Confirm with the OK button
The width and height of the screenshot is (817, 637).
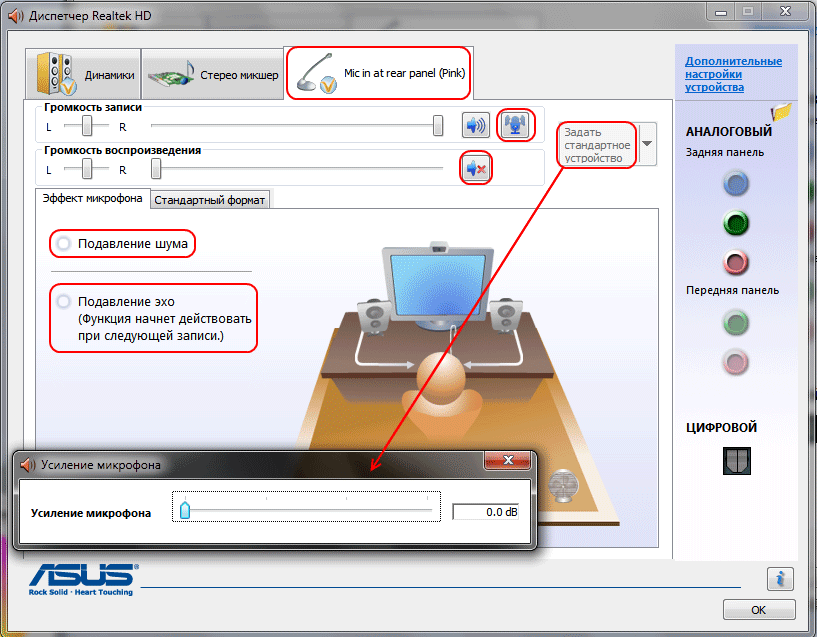[759, 609]
